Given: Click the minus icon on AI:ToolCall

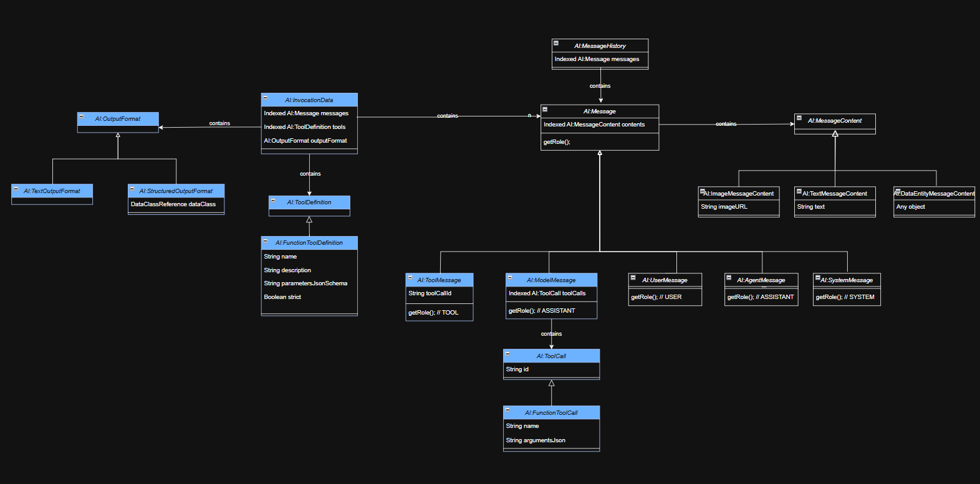Looking at the screenshot, I should [508, 354].
